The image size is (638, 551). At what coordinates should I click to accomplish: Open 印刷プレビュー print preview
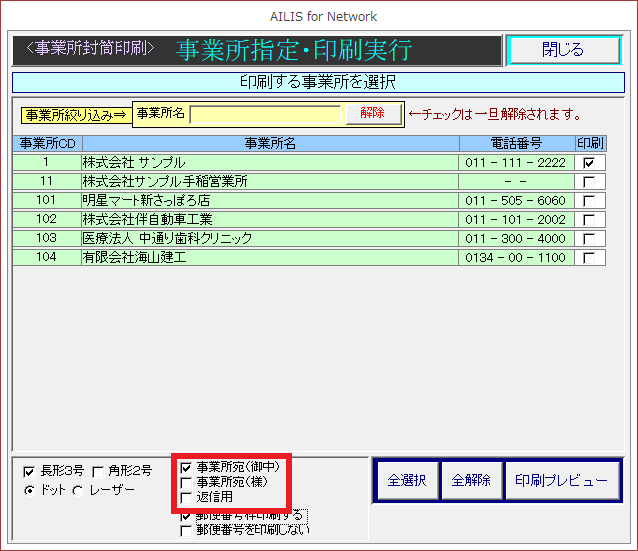[x=560, y=481]
